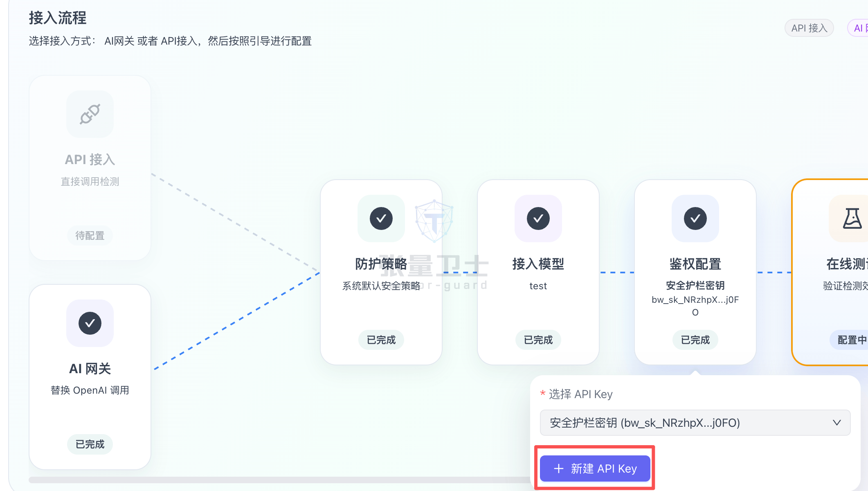This screenshot has height=491, width=868.
Task: Click the 系统默认安全策略 text
Action: [381, 286]
